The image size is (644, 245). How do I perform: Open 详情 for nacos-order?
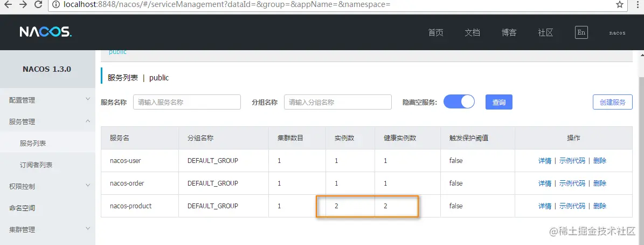pos(545,183)
